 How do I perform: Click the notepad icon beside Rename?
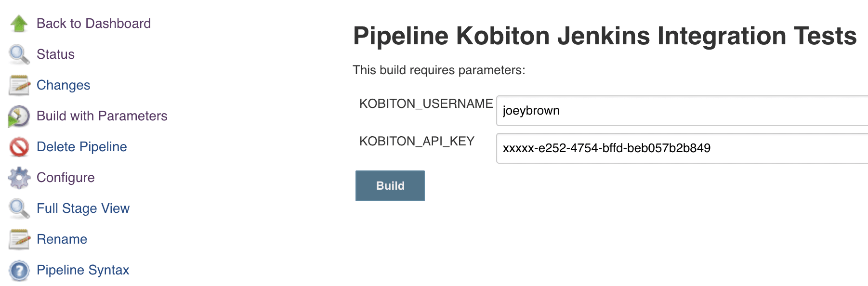click(x=19, y=239)
